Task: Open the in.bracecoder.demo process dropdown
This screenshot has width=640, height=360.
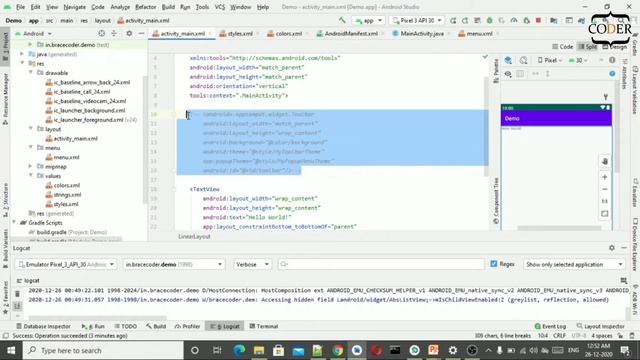Action: tap(173, 264)
